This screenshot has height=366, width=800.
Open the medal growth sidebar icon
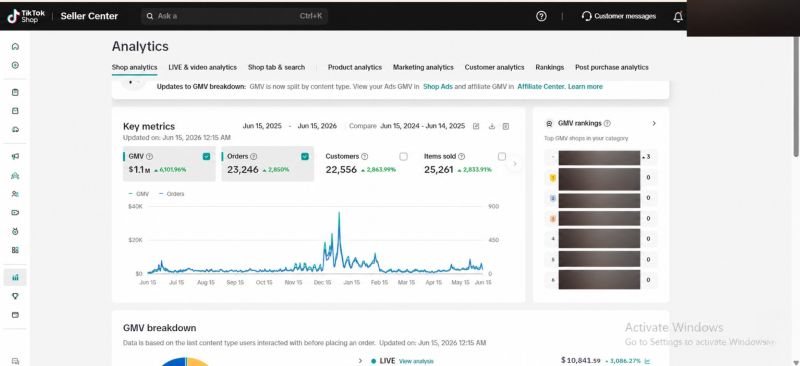(x=15, y=231)
